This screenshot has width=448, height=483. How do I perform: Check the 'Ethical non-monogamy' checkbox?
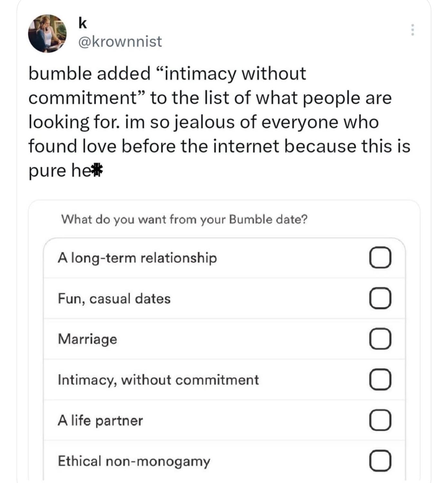tap(380, 461)
